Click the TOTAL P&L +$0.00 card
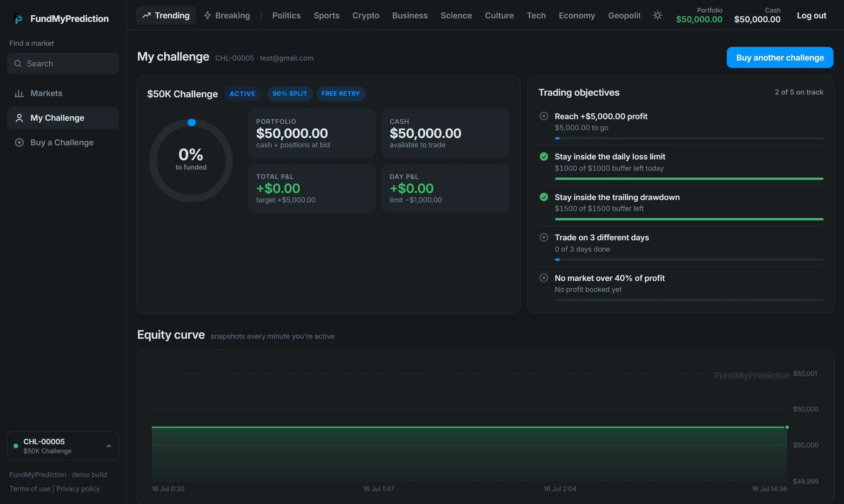Viewport: 844px width, 504px height. pyautogui.click(x=312, y=188)
